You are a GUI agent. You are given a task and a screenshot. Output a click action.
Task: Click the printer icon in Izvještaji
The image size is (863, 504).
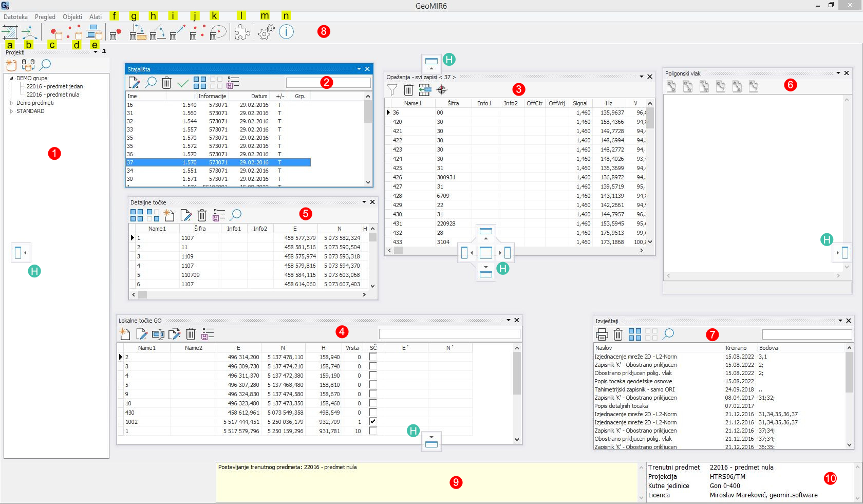(x=602, y=335)
